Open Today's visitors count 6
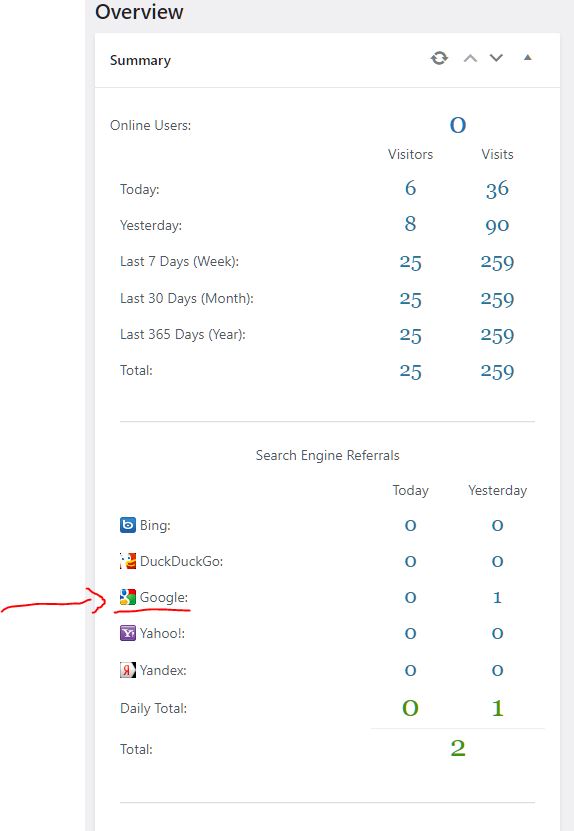The height and width of the screenshot is (831, 574). [x=410, y=188]
